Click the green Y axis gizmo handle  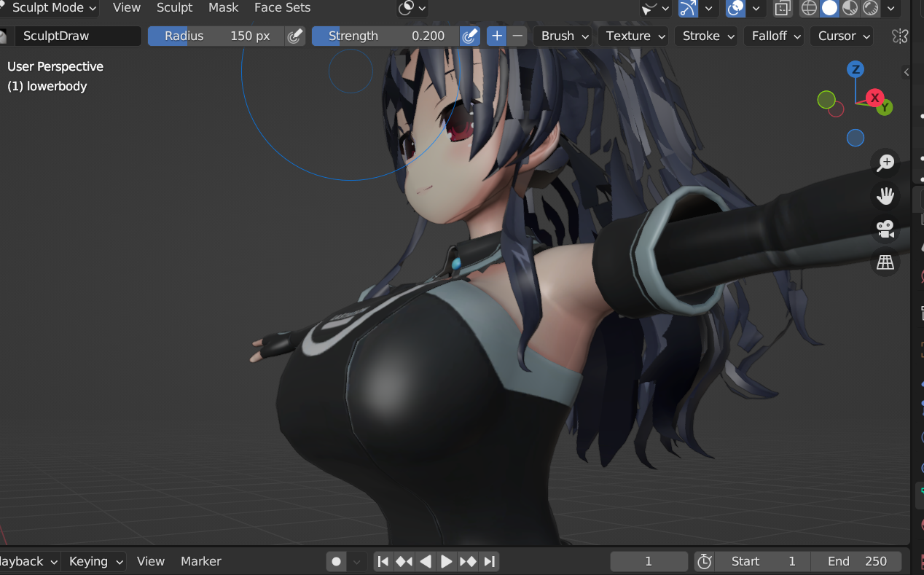885,108
